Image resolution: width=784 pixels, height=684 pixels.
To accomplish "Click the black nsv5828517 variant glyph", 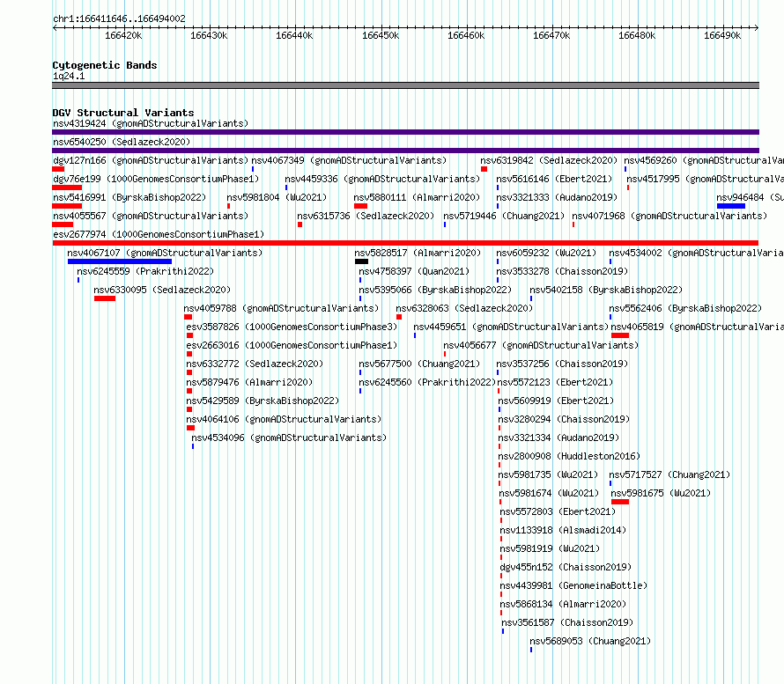I will click(361, 261).
